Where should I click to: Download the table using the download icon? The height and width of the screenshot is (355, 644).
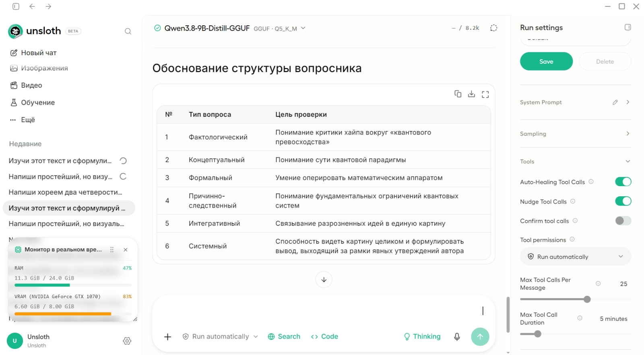coord(471,94)
